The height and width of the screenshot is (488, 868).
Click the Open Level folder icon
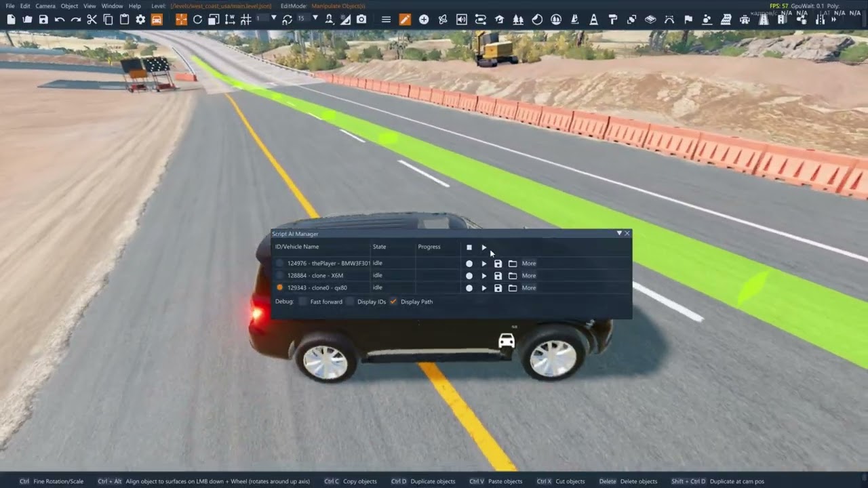(27, 20)
